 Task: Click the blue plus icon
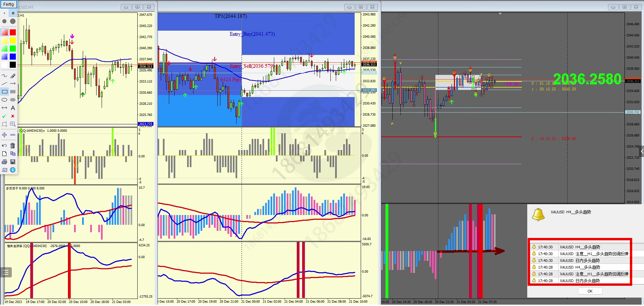4,135
